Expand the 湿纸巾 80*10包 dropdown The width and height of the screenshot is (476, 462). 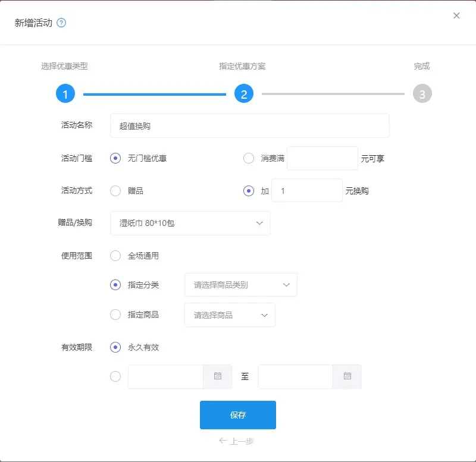(x=190, y=223)
